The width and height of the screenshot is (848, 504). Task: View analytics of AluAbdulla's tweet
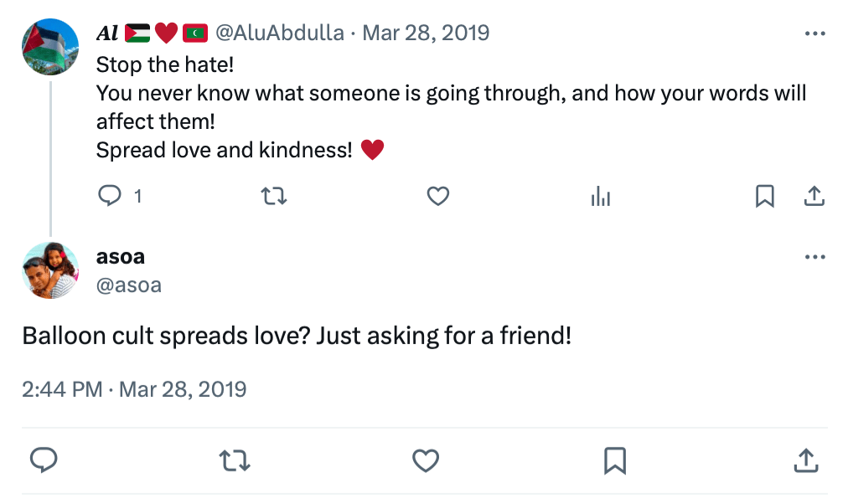[x=601, y=196]
